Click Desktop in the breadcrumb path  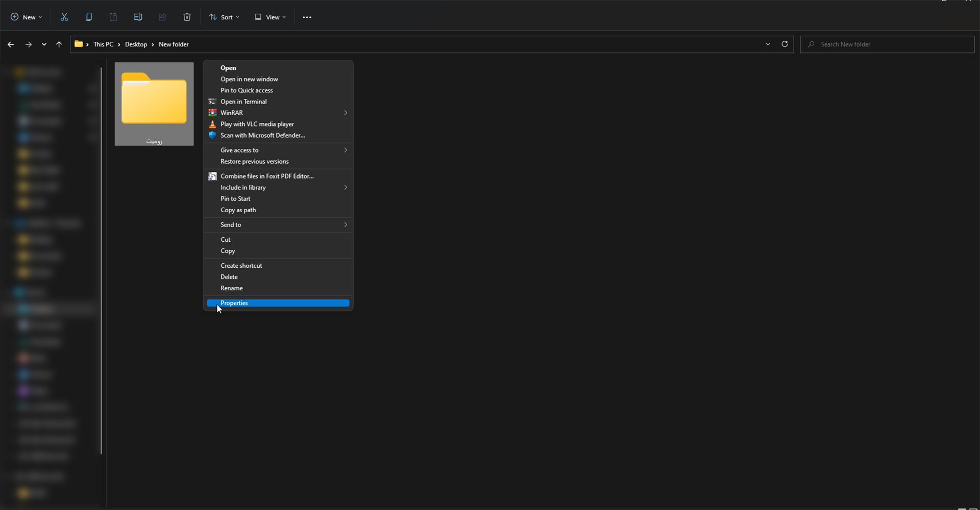(136, 45)
